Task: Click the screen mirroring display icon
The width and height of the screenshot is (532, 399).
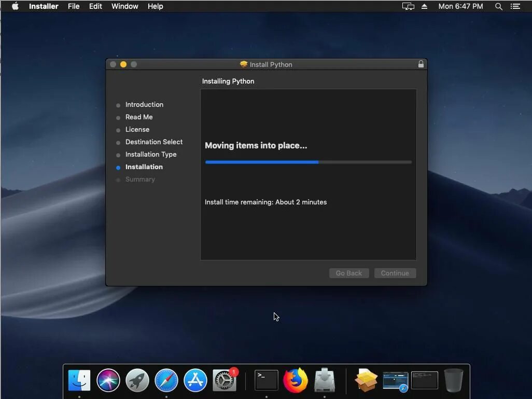Action: 408,6
